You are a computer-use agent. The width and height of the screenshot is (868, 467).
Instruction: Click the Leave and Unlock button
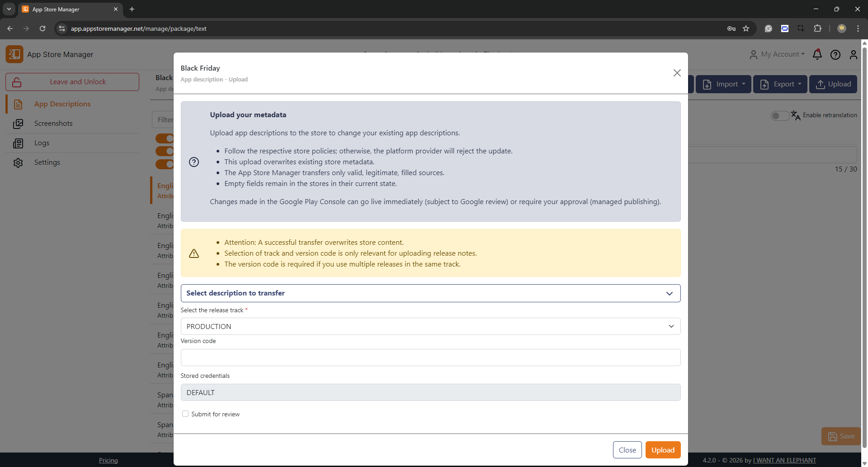[x=72, y=82]
